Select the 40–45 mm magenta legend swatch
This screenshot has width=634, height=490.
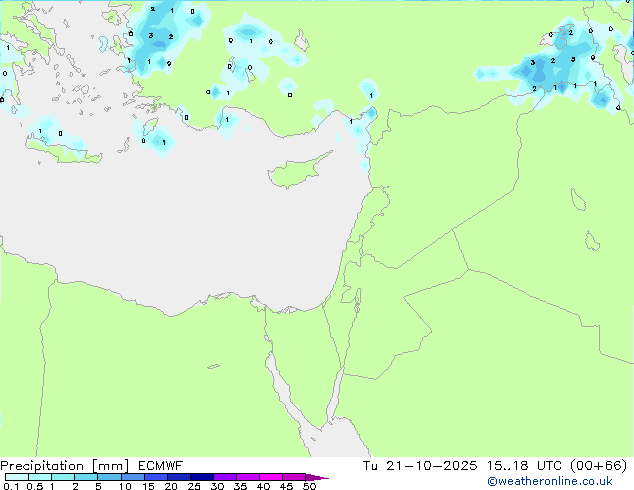[271, 477]
